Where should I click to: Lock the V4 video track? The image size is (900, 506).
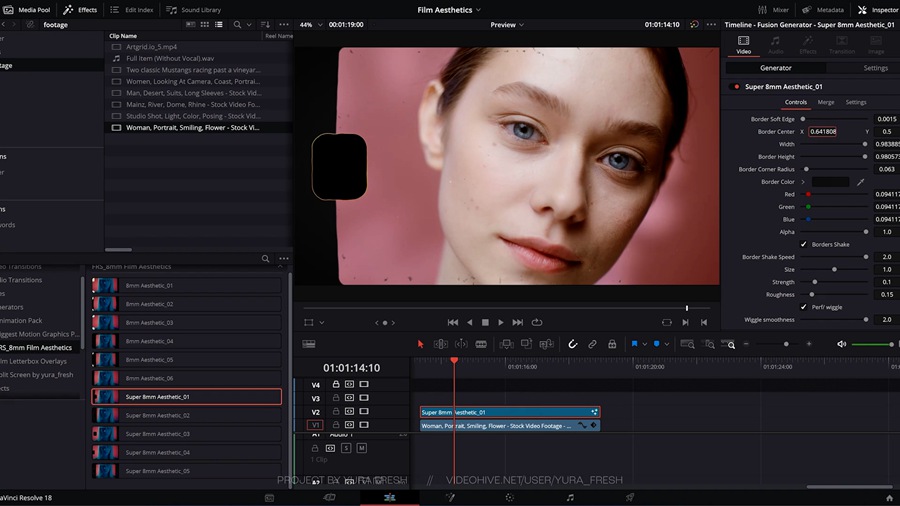pos(336,384)
